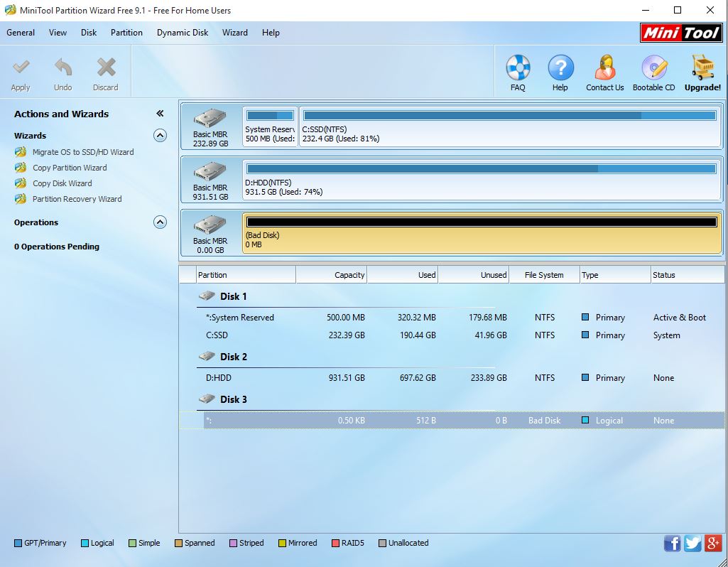The height and width of the screenshot is (567, 728).
Task: Collapse the Wizards section
Action: click(x=160, y=136)
